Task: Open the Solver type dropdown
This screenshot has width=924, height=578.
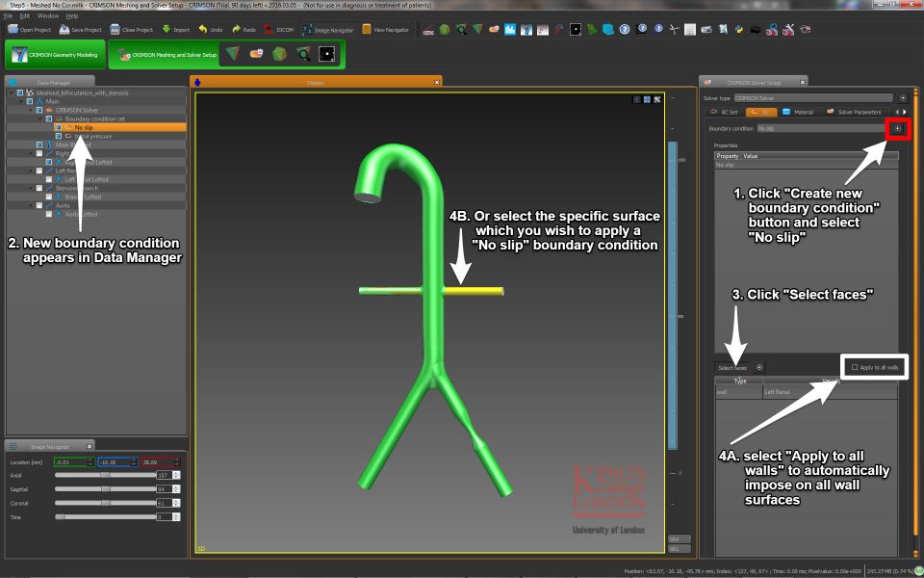Action: pyautogui.click(x=813, y=97)
